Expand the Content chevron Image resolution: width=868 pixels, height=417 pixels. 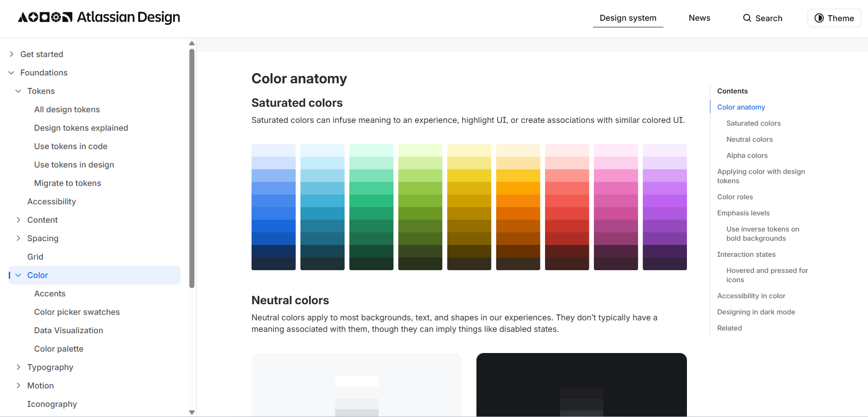click(18, 220)
